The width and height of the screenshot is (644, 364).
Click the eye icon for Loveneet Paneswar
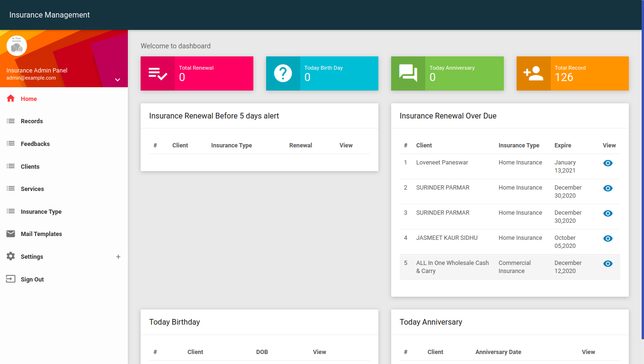click(608, 163)
